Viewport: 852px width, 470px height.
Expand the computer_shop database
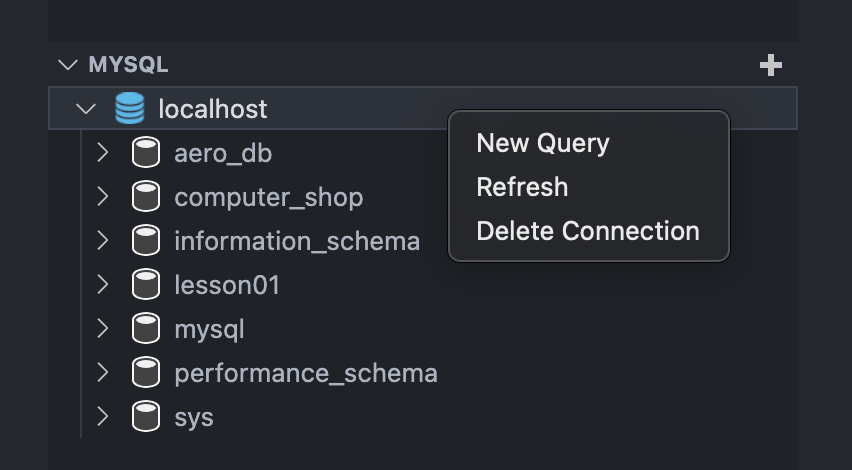coord(102,197)
